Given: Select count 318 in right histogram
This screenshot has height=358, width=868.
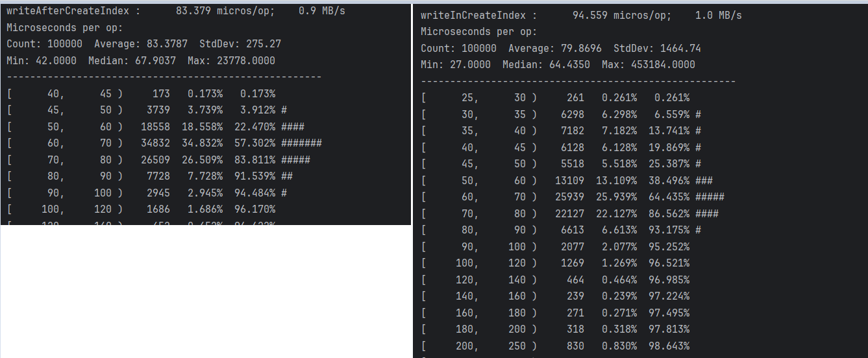Looking at the screenshot, I should point(575,329).
